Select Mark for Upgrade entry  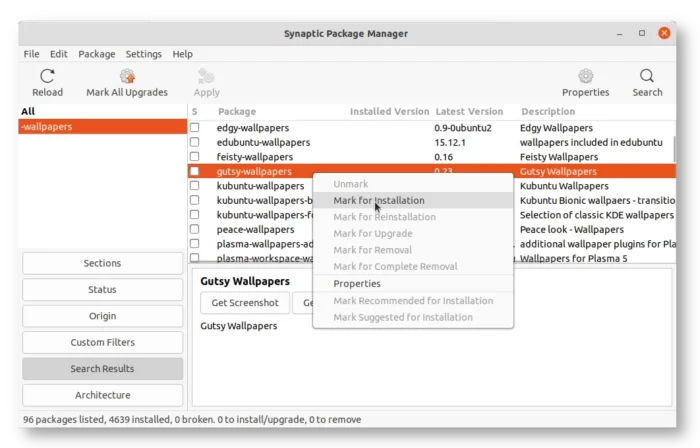click(x=413, y=233)
